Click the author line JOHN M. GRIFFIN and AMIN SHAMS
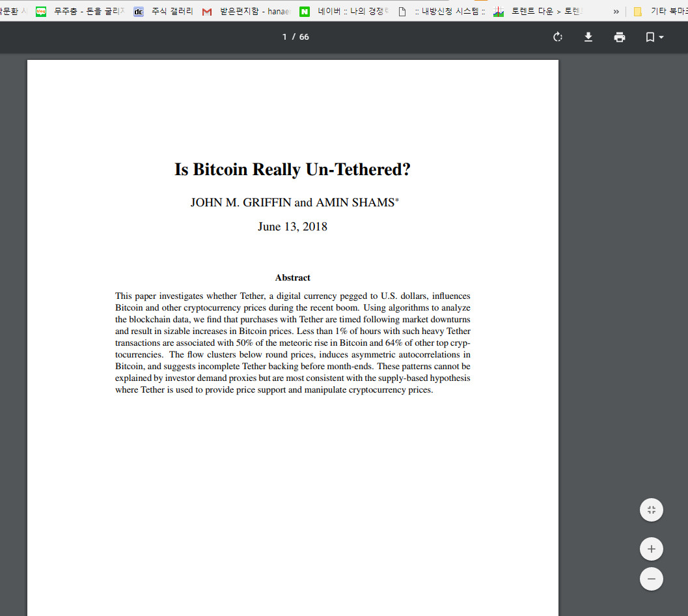The image size is (688, 616). pyautogui.click(x=293, y=203)
